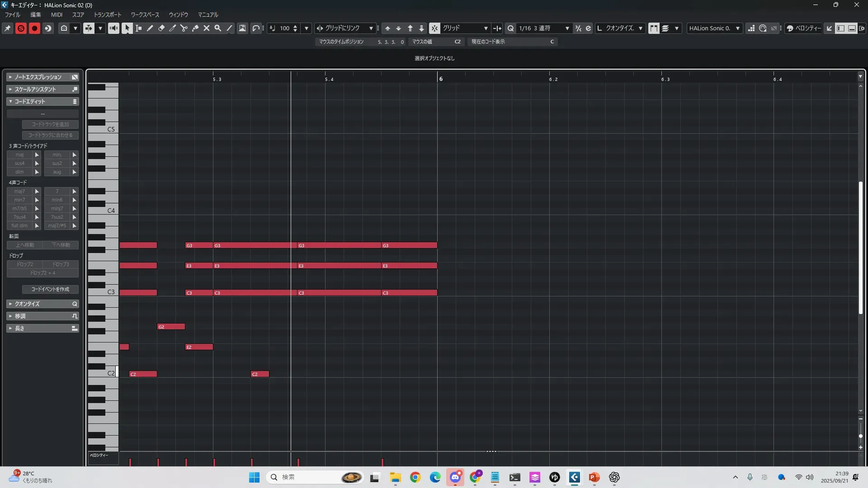Select the Split scissors tool
The image size is (868, 488).
(184, 28)
